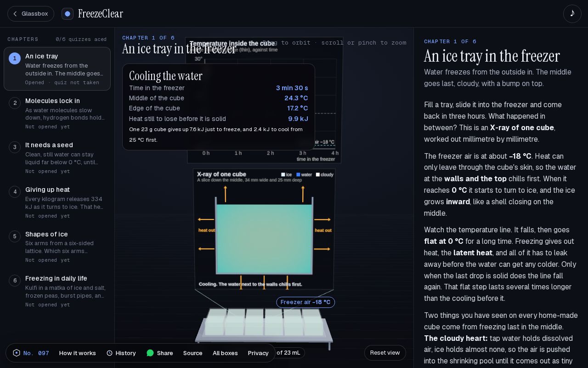The width and height of the screenshot is (588, 368).
Task: Select chapter 5 number badge
Action: tap(15, 236)
